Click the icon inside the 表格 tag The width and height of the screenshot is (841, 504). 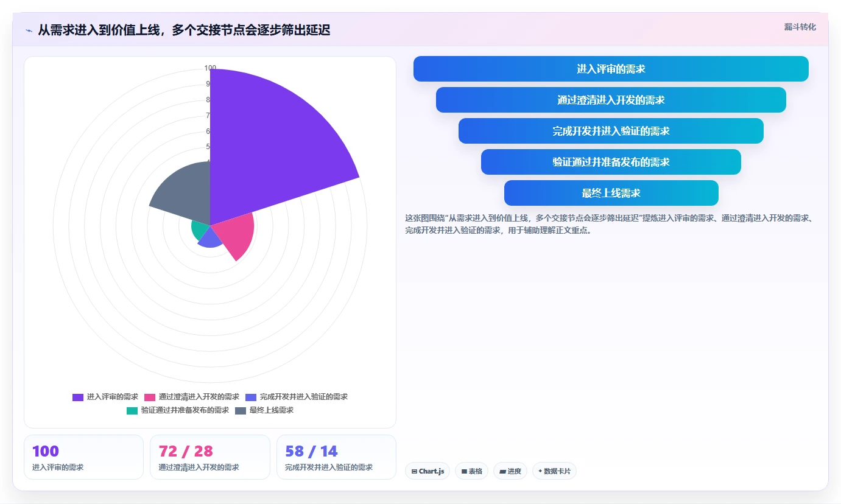pos(464,471)
